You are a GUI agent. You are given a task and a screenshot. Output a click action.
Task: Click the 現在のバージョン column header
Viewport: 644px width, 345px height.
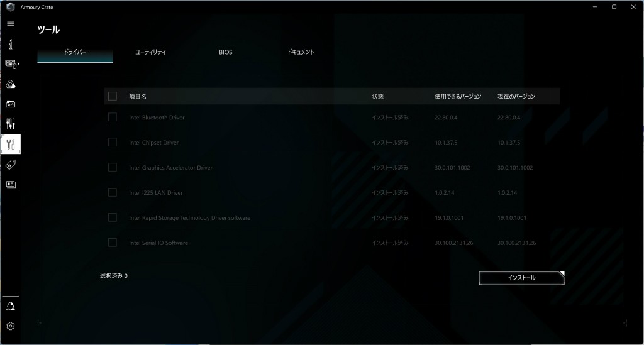click(516, 96)
